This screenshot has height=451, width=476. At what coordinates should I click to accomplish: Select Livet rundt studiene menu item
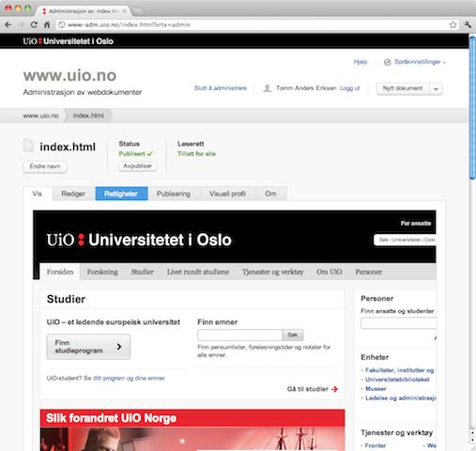coord(198,272)
